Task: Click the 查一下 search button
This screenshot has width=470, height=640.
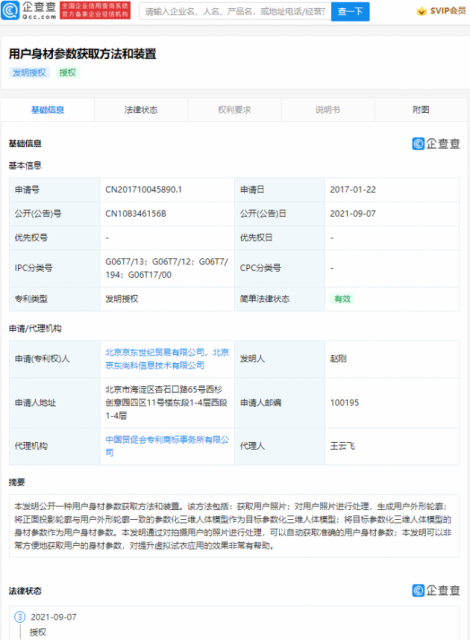Action: [x=350, y=11]
